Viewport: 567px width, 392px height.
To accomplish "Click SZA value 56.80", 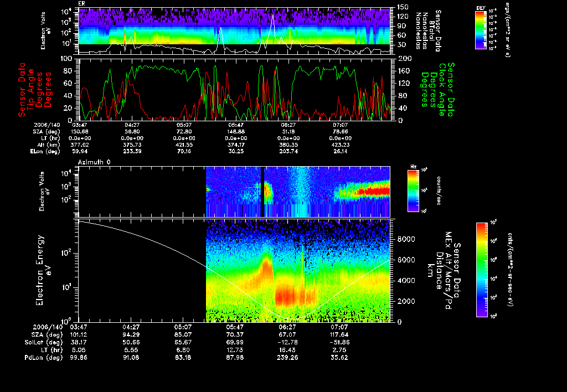I will pos(132,132).
